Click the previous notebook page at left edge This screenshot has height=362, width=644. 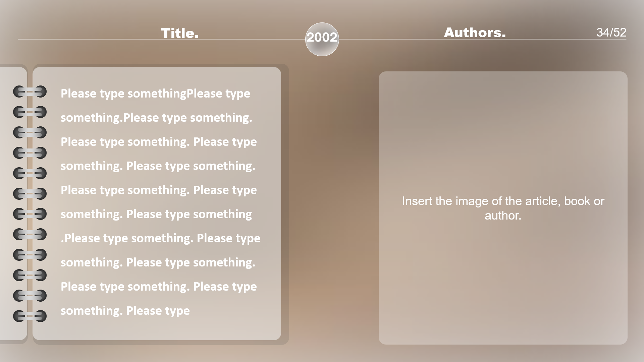point(10,201)
